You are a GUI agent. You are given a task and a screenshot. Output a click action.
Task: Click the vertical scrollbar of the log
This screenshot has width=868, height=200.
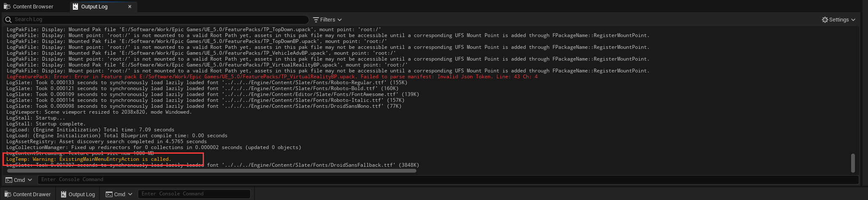(x=853, y=163)
